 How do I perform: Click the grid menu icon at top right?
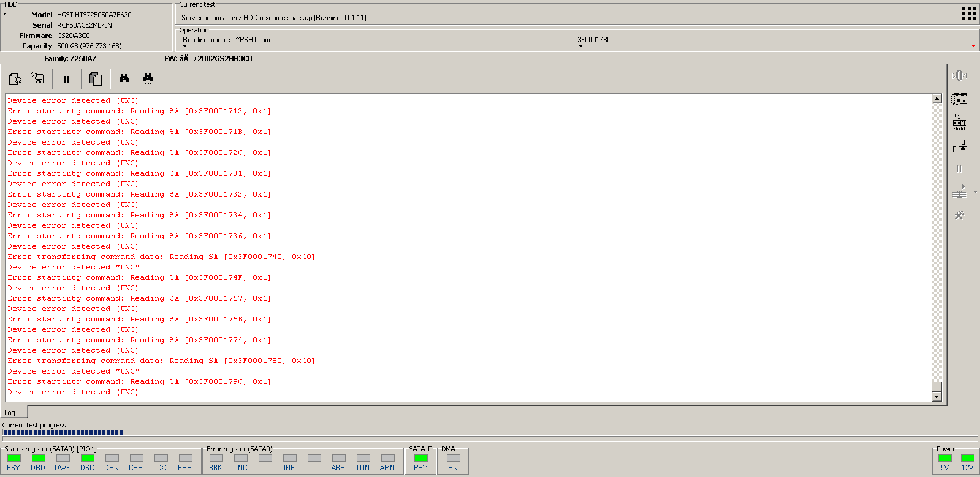tap(969, 13)
